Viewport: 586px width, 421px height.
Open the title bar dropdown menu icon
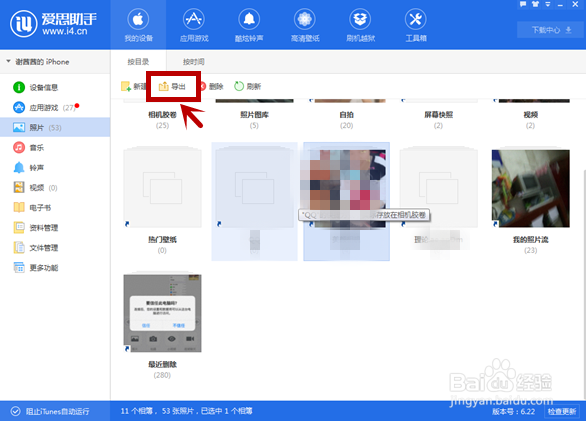[x=548, y=4]
